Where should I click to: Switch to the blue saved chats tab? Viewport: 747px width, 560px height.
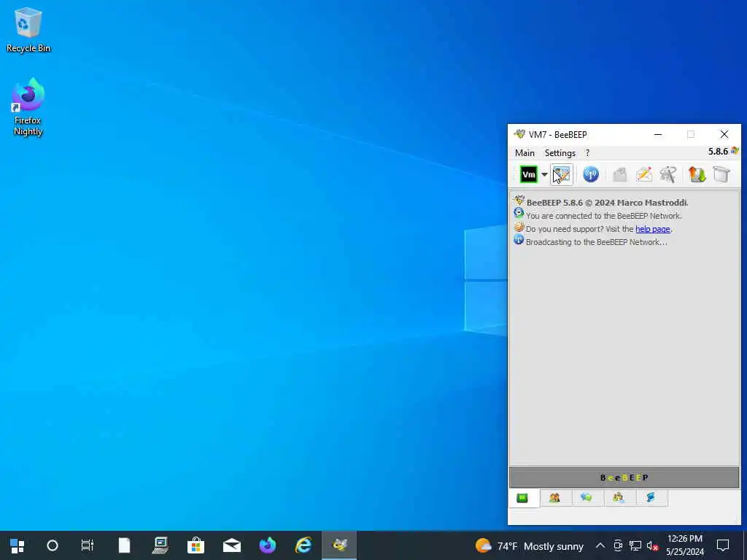click(x=651, y=498)
